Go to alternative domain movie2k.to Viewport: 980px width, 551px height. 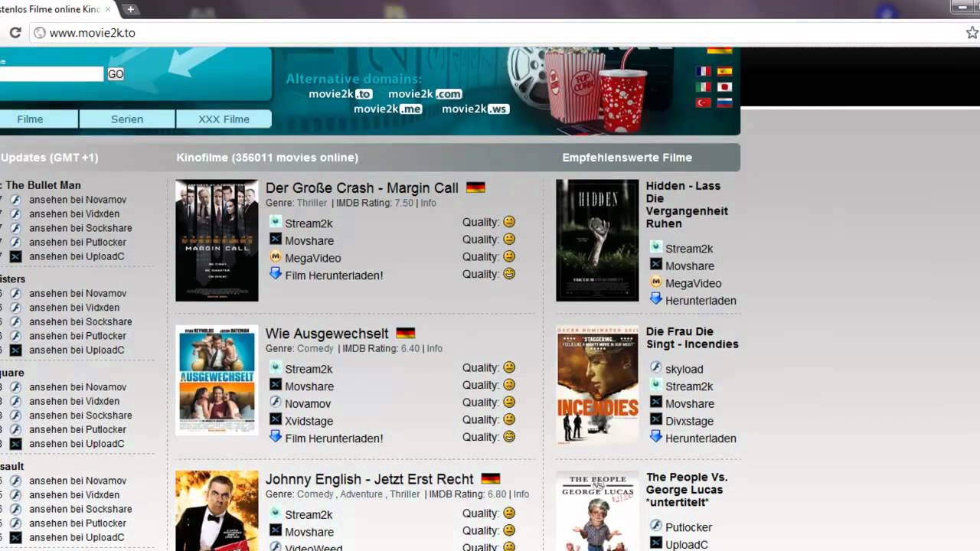(x=341, y=94)
